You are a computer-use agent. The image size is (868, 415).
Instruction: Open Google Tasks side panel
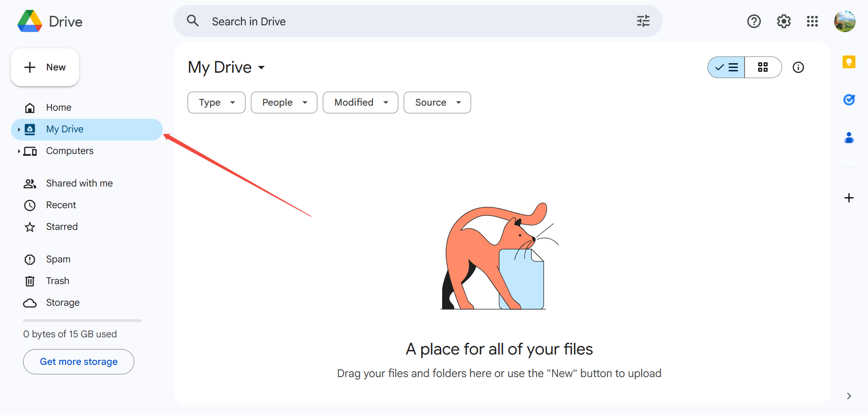coord(849,99)
